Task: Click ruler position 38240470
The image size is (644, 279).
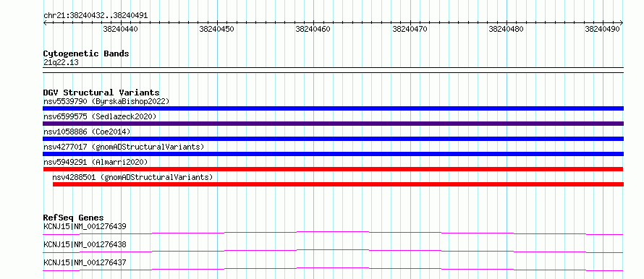Action: pyautogui.click(x=410, y=29)
